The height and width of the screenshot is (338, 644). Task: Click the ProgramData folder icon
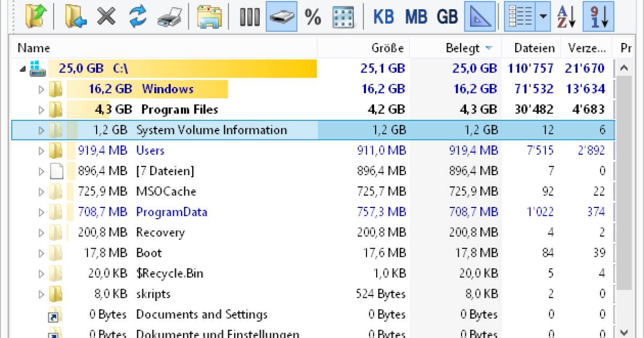(56, 212)
